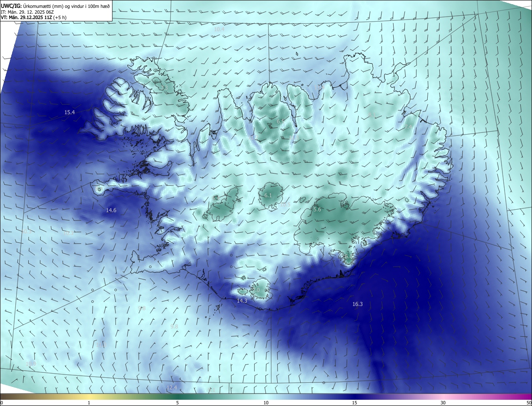The image size is (532, 406).
Task: Click the 14.3 value label on south coast
Action: [x=242, y=301]
